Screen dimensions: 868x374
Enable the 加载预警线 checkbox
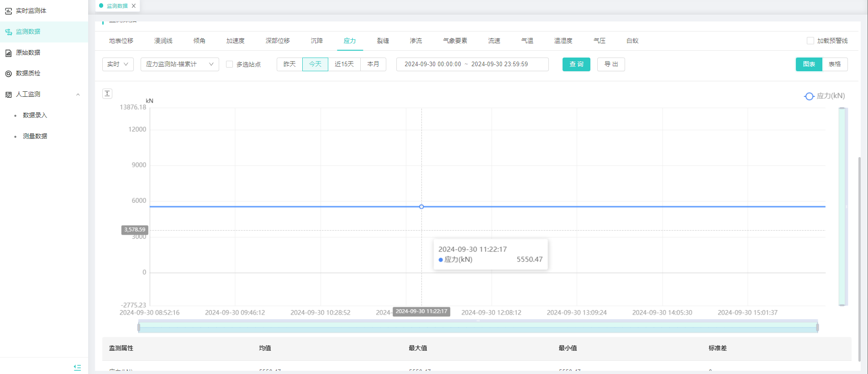pos(810,41)
